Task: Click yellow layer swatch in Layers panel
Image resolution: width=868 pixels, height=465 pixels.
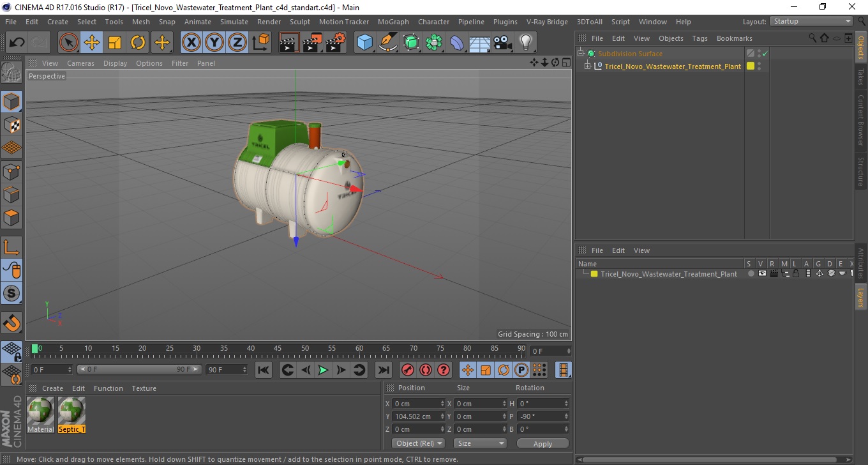Action: [x=594, y=274]
